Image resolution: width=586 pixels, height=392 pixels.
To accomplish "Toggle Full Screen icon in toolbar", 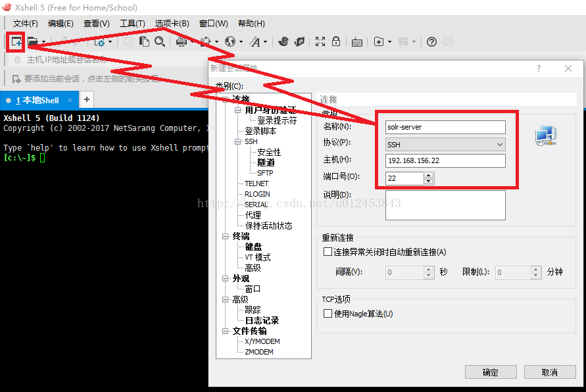I will (x=320, y=41).
